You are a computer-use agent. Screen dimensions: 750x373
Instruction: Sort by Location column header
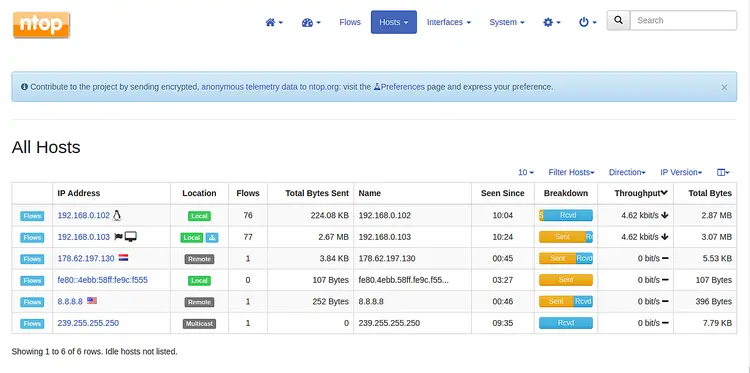coord(199,193)
